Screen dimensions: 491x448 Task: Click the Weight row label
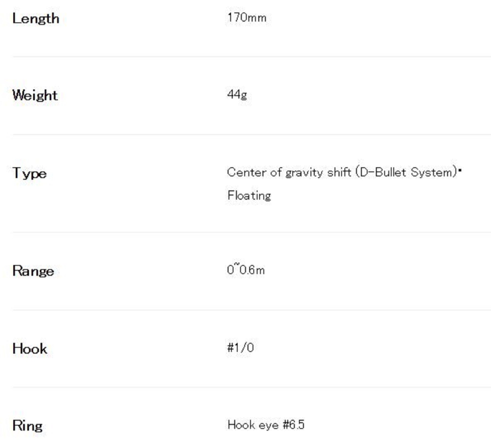[35, 95]
